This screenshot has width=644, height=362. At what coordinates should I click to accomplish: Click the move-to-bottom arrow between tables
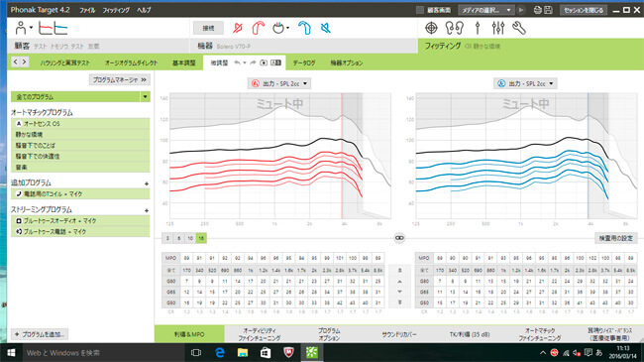(399, 302)
